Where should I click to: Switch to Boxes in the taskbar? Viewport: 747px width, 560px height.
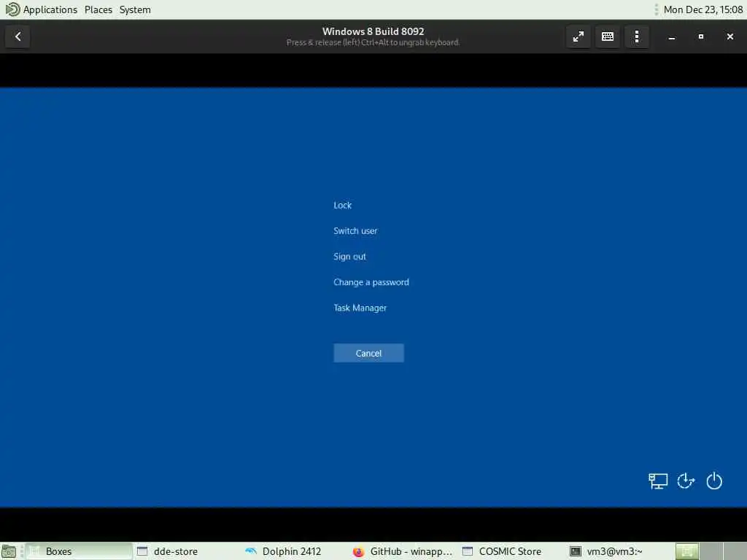(79, 551)
